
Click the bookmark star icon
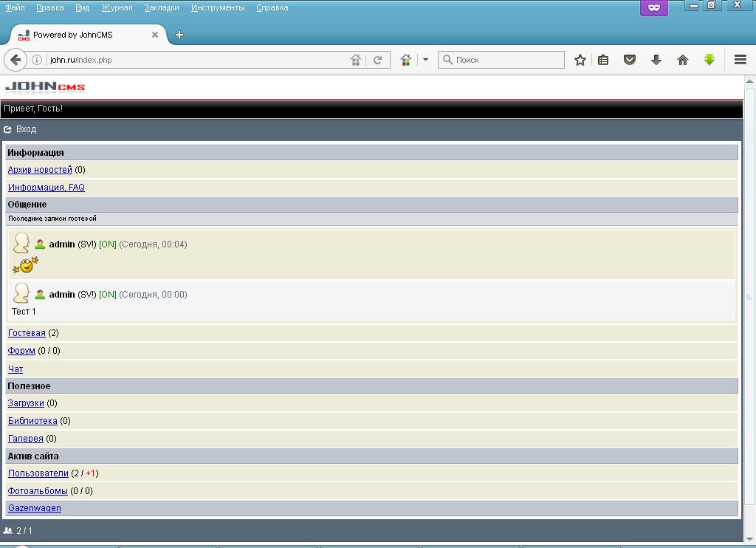(x=580, y=60)
